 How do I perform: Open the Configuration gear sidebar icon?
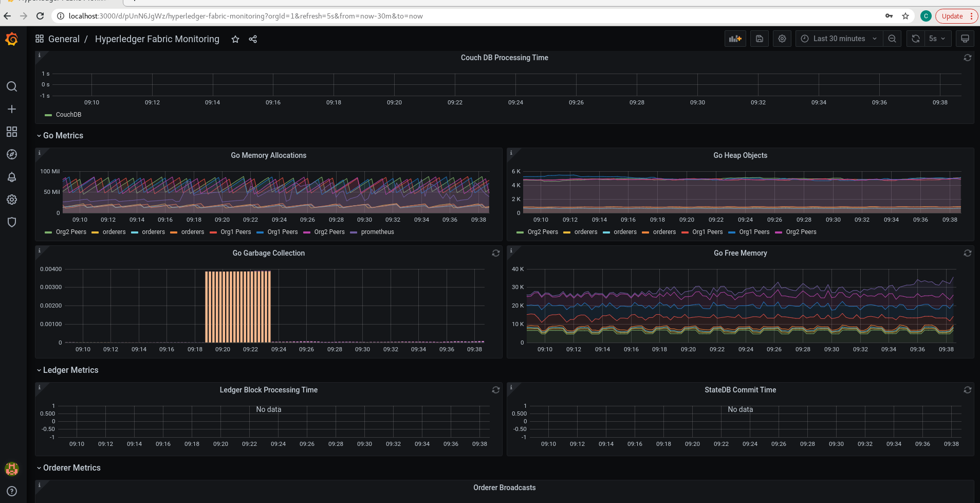click(x=12, y=200)
